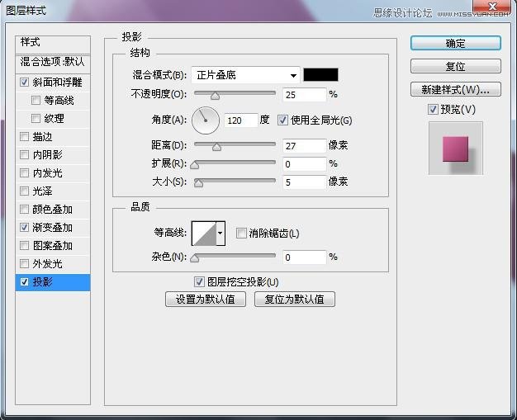Toggle the 颜色叠加 checkbox
The image size is (517, 420).
pyautogui.click(x=24, y=209)
